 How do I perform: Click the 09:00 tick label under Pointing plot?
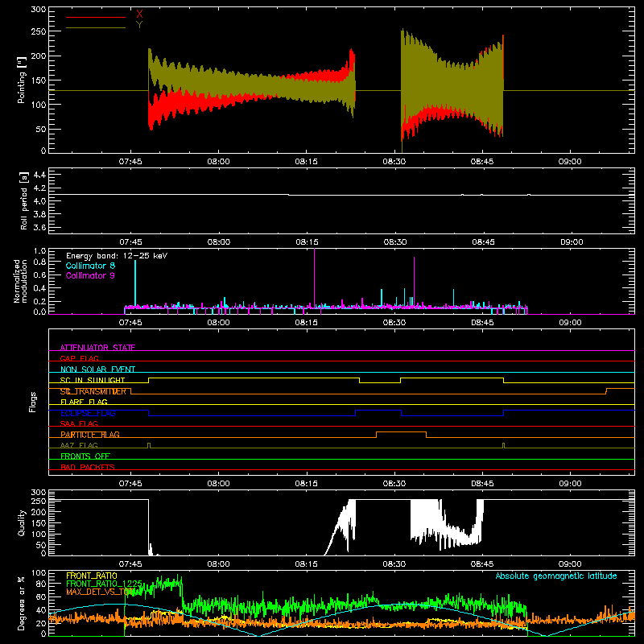click(x=570, y=162)
